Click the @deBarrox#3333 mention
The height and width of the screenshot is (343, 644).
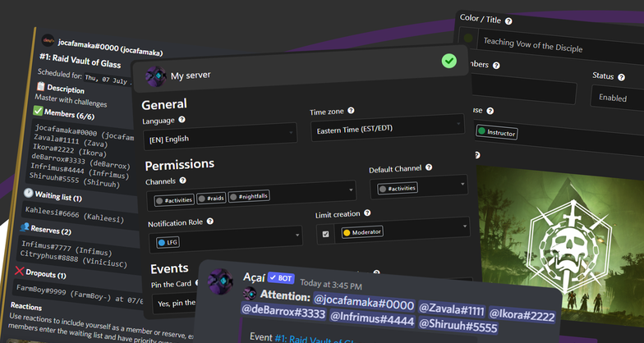283,313
